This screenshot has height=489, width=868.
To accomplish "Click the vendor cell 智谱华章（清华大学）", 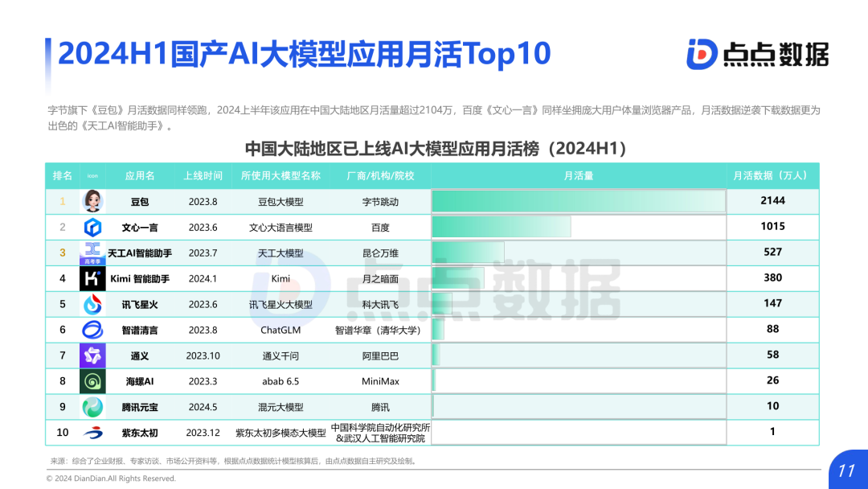I will 380,330.
